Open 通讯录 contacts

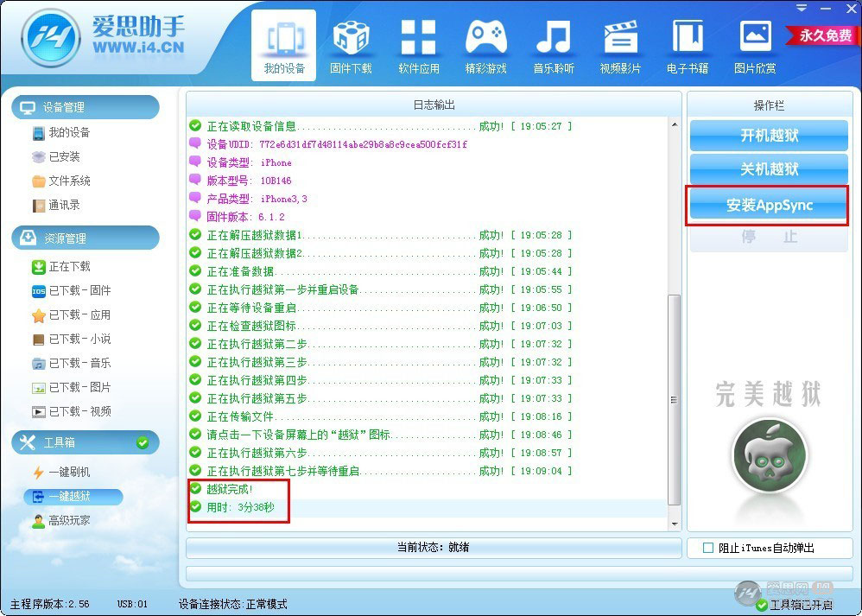coord(64,205)
